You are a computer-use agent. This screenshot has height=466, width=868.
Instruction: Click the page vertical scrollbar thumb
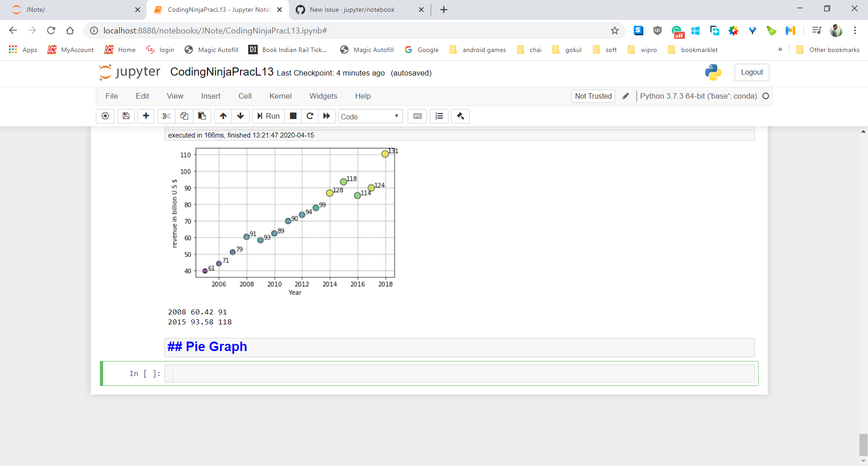pyautogui.click(x=863, y=445)
